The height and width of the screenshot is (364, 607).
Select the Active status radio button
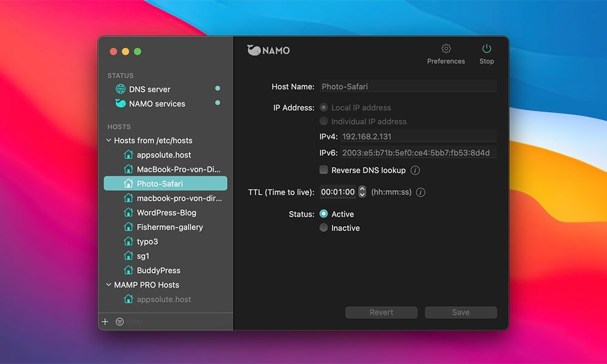[324, 214]
